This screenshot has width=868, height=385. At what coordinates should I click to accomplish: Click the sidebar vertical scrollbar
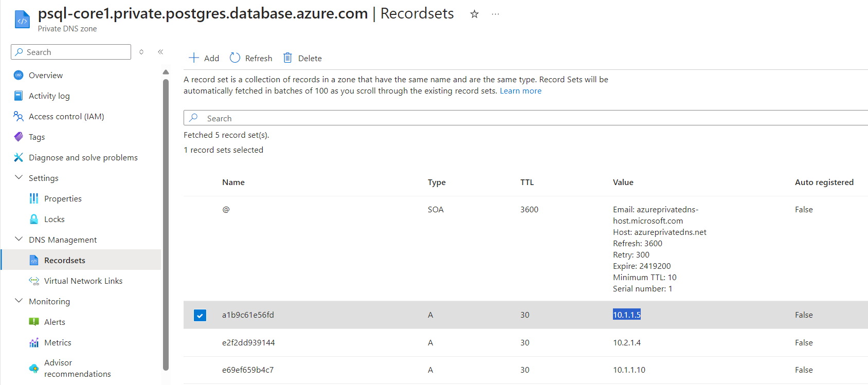pos(166,225)
